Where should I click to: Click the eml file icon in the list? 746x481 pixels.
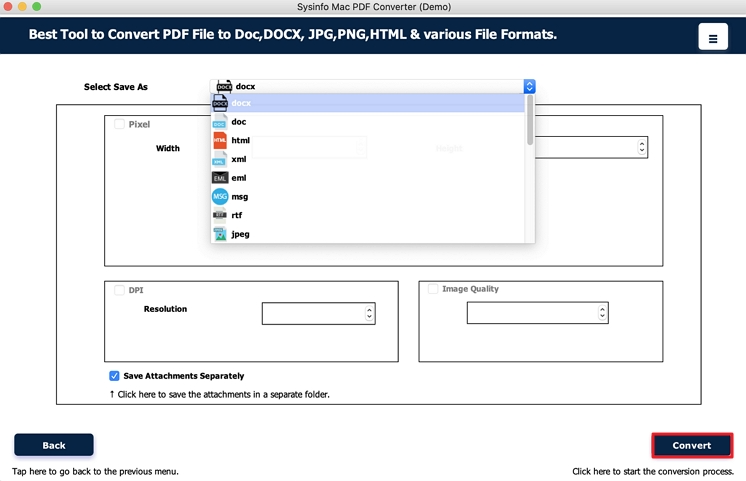220,178
